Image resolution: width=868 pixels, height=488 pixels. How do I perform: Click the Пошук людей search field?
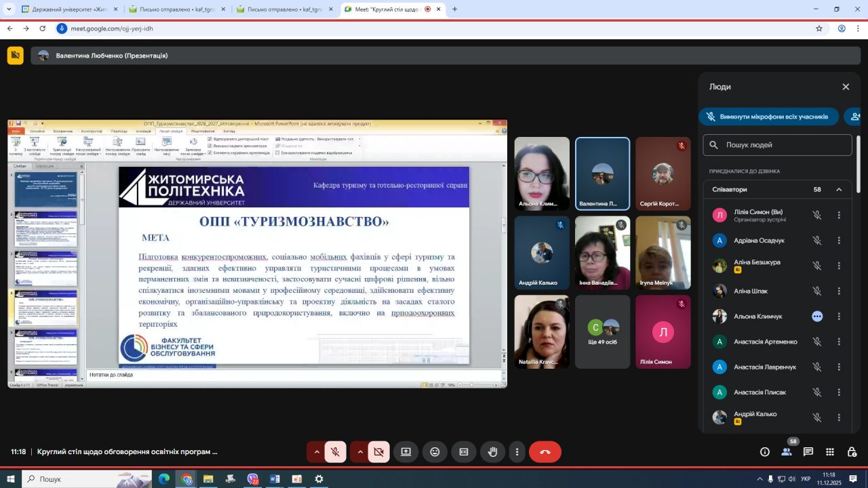[777, 145]
